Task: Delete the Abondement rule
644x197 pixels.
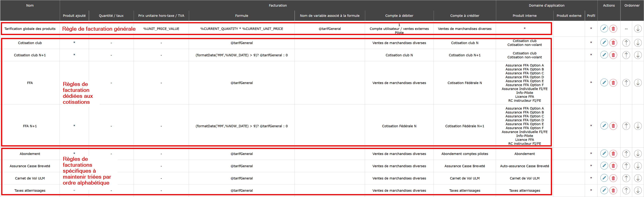Action: click(x=613, y=154)
